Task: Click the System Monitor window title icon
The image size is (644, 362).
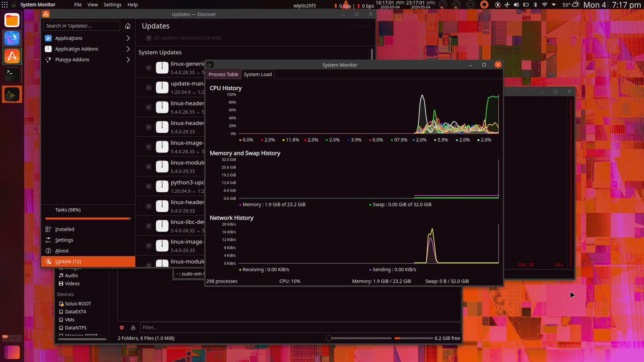Action: pos(210,65)
